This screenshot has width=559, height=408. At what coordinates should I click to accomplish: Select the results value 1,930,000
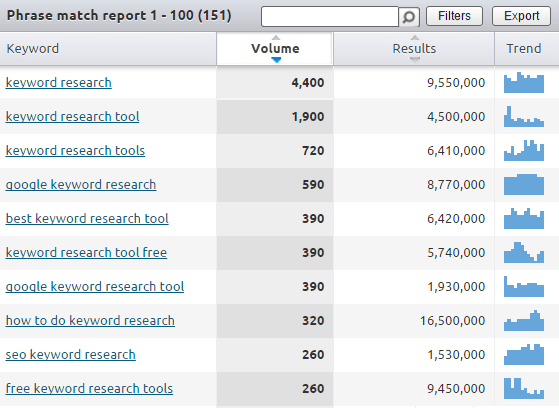coord(456,287)
